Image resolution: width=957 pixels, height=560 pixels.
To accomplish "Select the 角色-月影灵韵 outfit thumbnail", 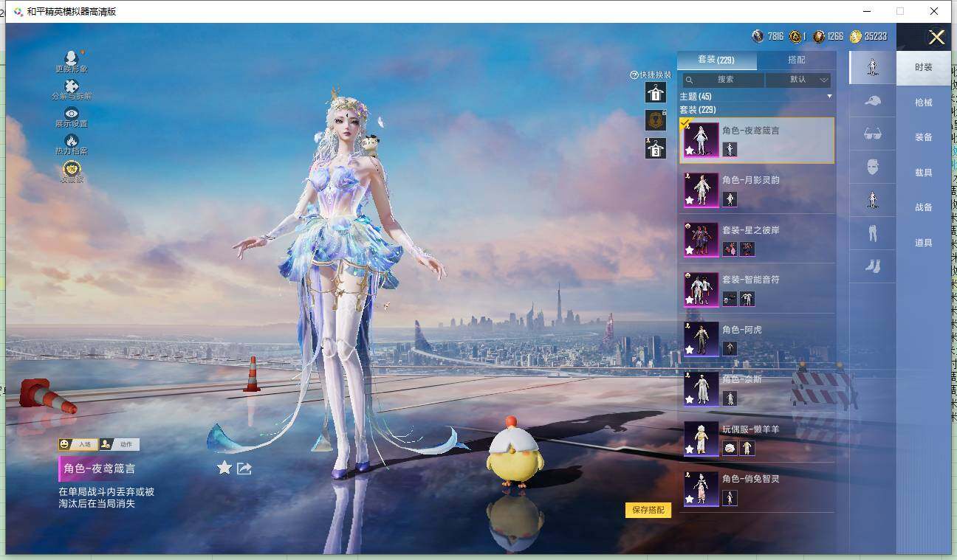I will pyautogui.click(x=702, y=190).
